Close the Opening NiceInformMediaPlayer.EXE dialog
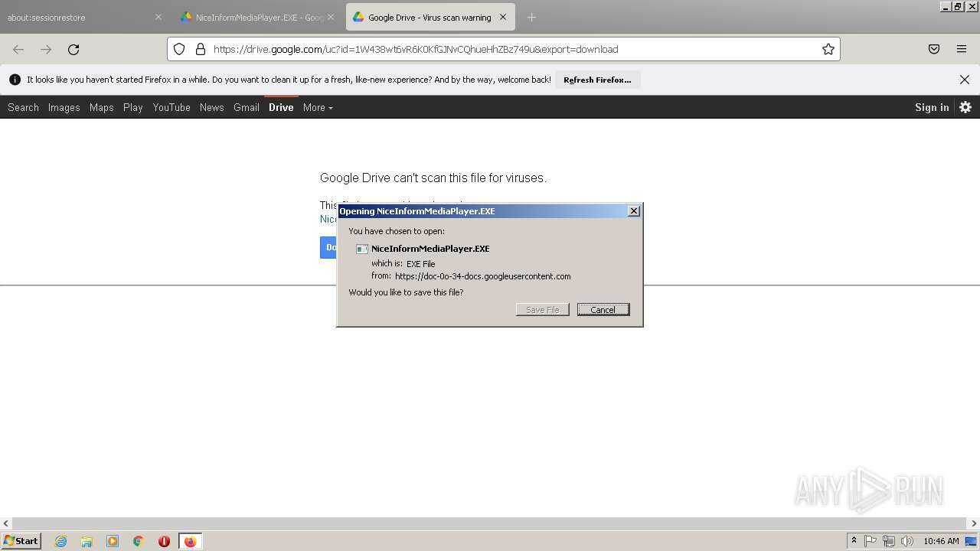The image size is (980, 551). [x=634, y=210]
